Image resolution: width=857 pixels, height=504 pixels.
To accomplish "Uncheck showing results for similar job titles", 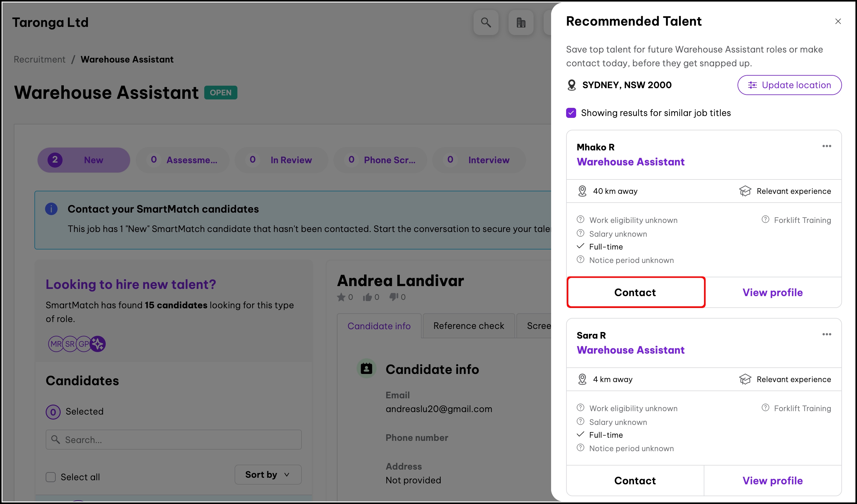I will pyautogui.click(x=571, y=113).
